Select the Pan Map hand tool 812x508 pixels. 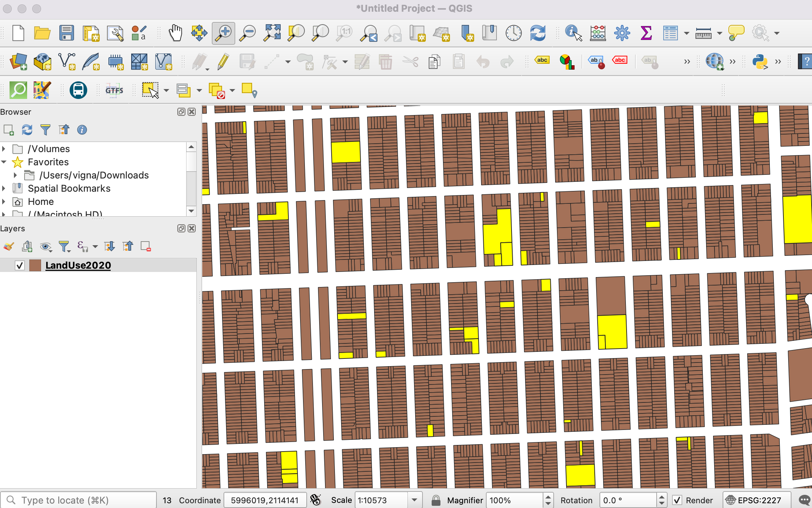click(x=176, y=33)
